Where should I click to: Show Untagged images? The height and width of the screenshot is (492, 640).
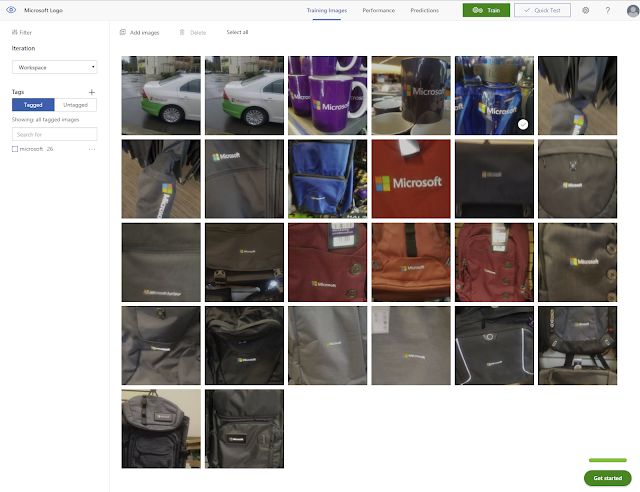coord(76,105)
